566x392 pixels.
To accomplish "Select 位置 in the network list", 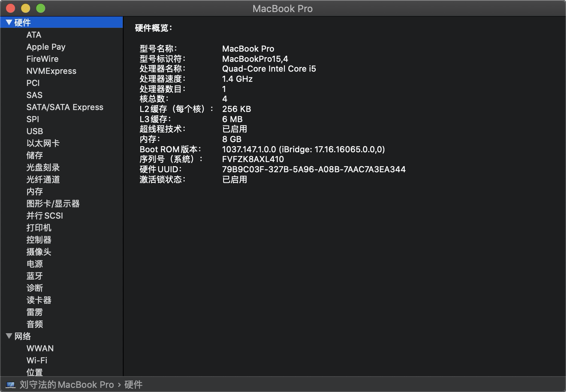I will (35, 372).
